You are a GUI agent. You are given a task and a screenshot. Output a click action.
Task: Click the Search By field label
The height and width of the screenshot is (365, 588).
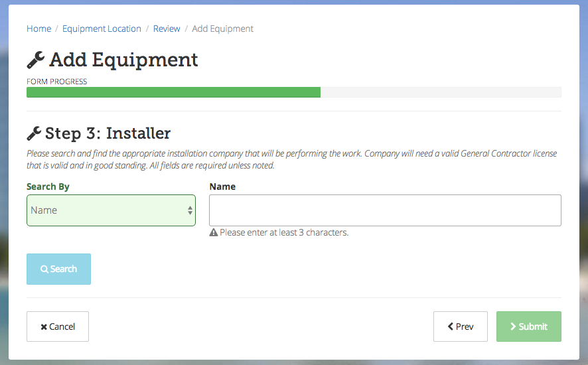tap(48, 187)
